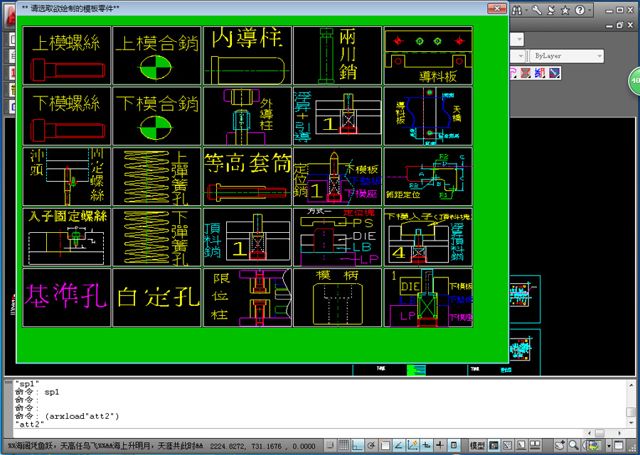Open the ByLayer dropdown
This screenshot has width=640, height=455.
pyautogui.click(x=567, y=56)
